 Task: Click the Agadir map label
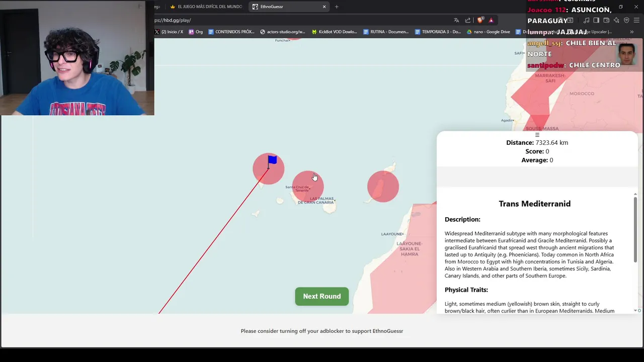pyautogui.click(x=508, y=120)
